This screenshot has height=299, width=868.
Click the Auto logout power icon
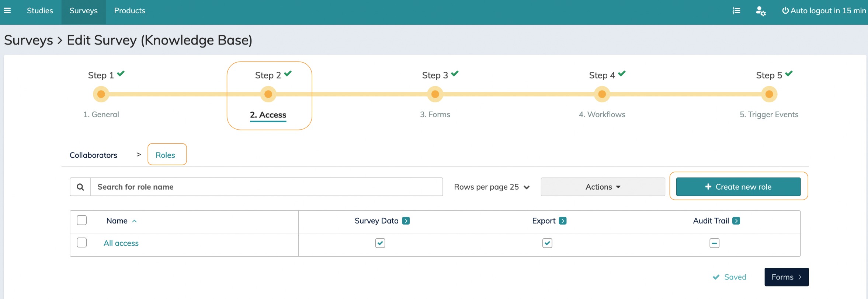(785, 11)
